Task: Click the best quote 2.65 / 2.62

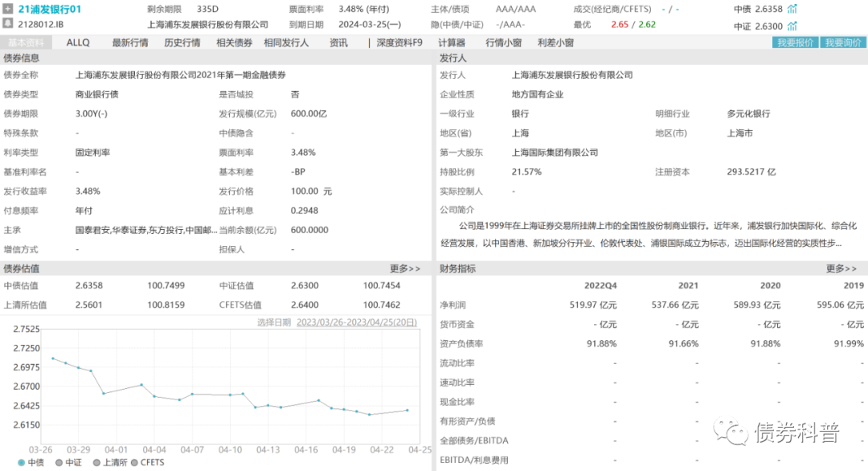Action: coord(633,25)
